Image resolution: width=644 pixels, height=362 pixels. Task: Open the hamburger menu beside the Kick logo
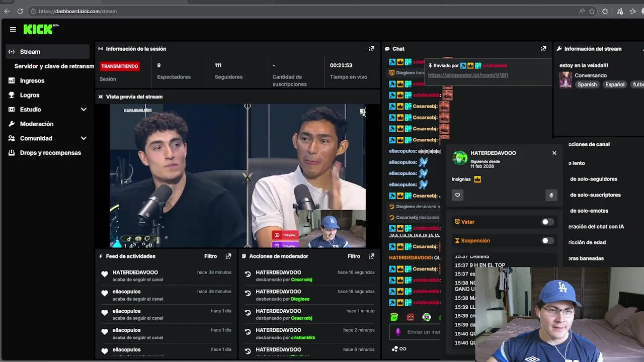13,29
